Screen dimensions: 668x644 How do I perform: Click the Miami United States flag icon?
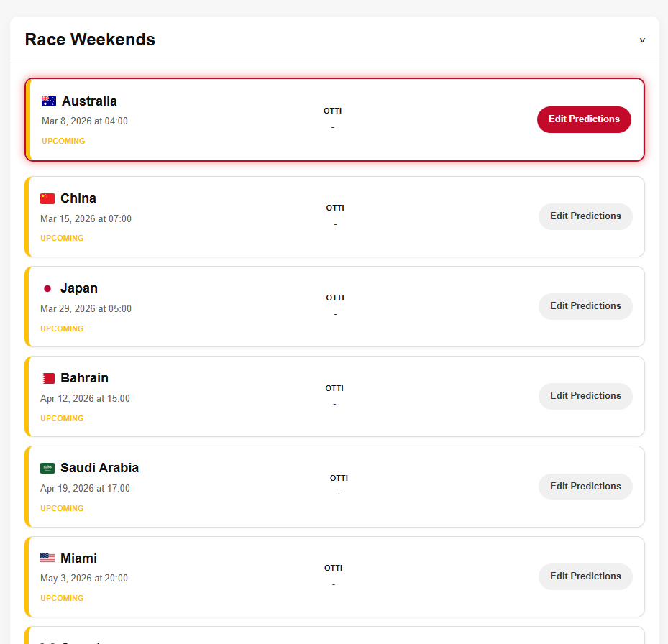coord(47,558)
